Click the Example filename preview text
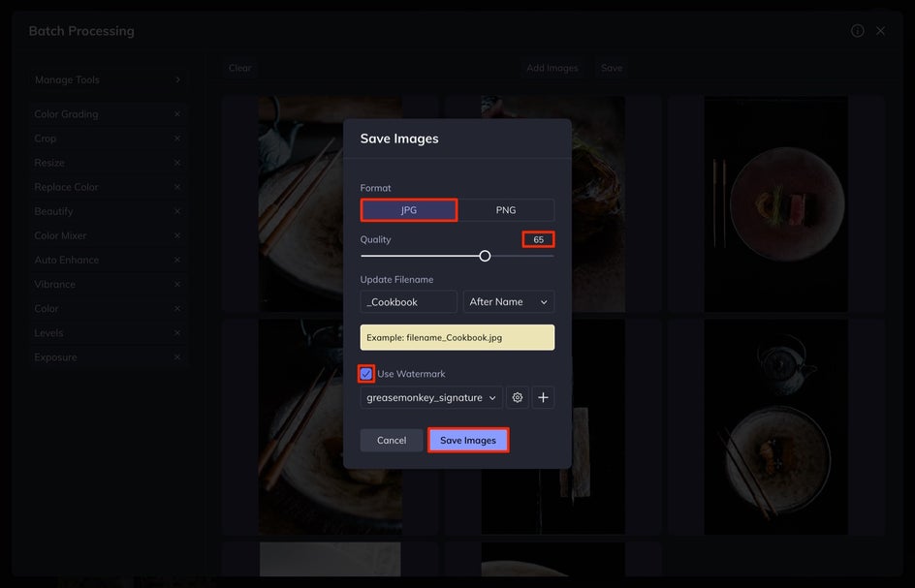Image resolution: width=915 pixels, height=588 pixels. pyautogui.click(x=434, y=338)
